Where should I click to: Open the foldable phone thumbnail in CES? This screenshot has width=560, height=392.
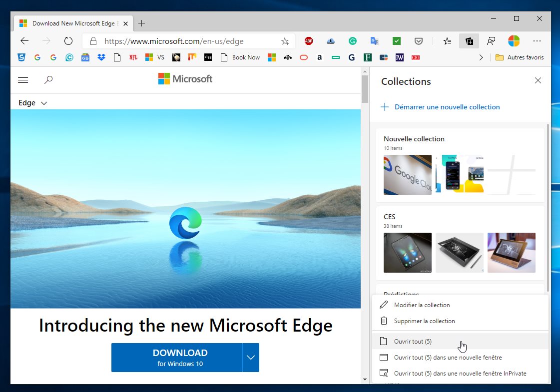pos(408,252)
